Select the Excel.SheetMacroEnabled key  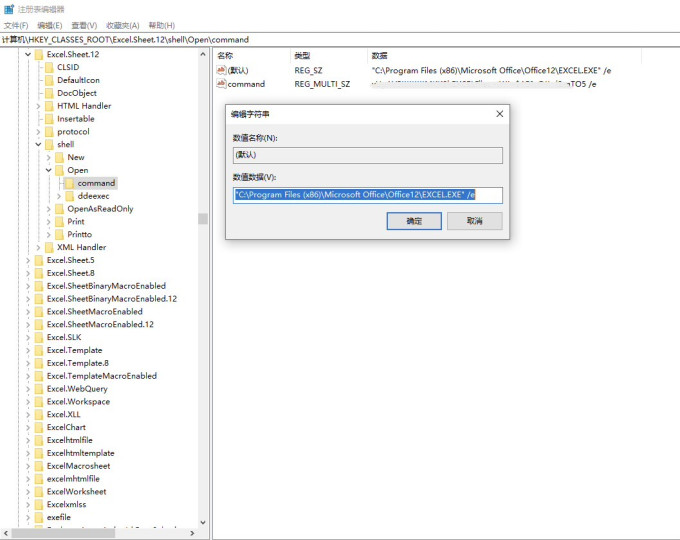coord(95,312)
